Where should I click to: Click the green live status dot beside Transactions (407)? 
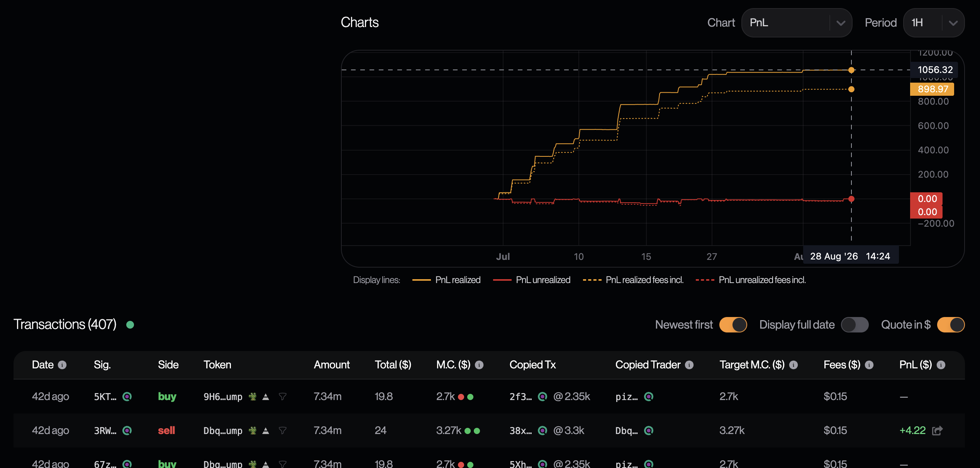(x=130, y=325)
